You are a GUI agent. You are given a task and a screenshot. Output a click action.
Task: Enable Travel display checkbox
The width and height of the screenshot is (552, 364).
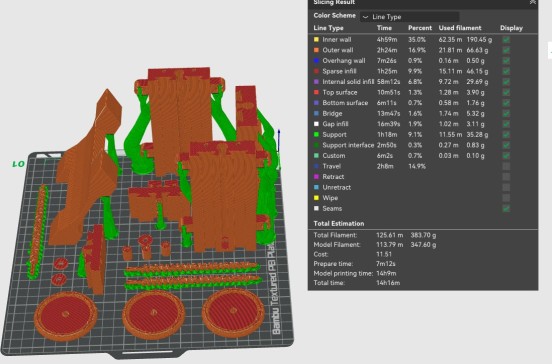pos(506,166)
